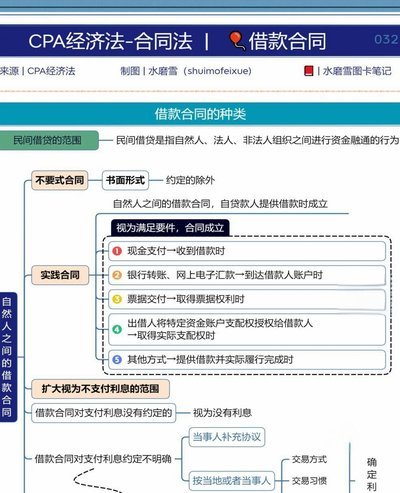
Task: Select the 民间借贷的范围 green node
Action: (x=49, y=140)
